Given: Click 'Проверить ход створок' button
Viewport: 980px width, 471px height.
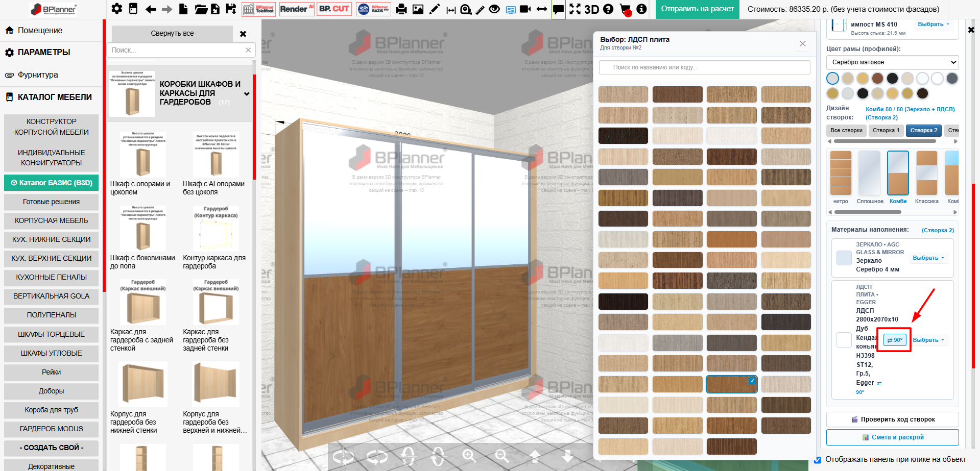Looking at the screenshot, I should (x=892, y=419).
